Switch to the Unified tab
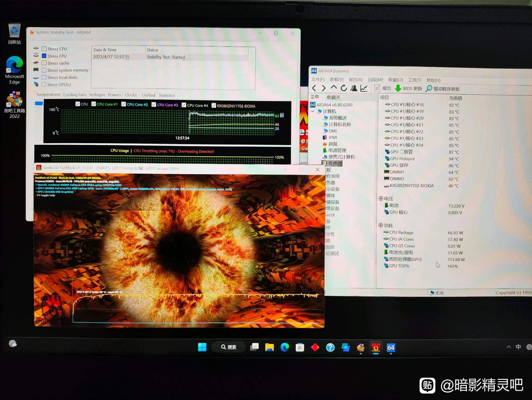Viewport: 532px width, 400px height. [148, 95]
